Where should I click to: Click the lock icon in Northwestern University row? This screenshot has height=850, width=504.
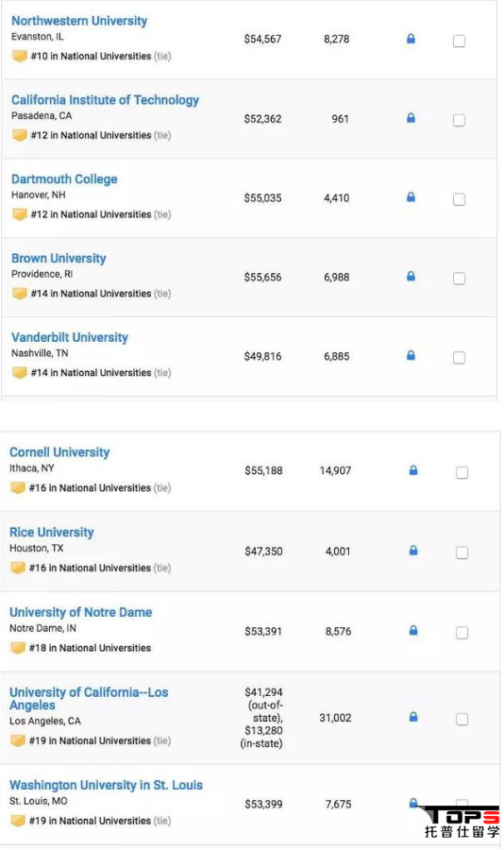point(411,39)
